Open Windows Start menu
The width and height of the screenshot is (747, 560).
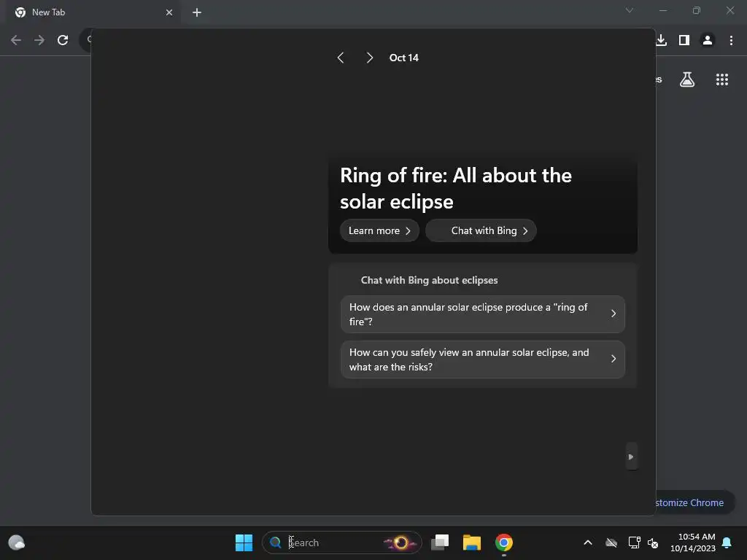click(x=244, y=542)
